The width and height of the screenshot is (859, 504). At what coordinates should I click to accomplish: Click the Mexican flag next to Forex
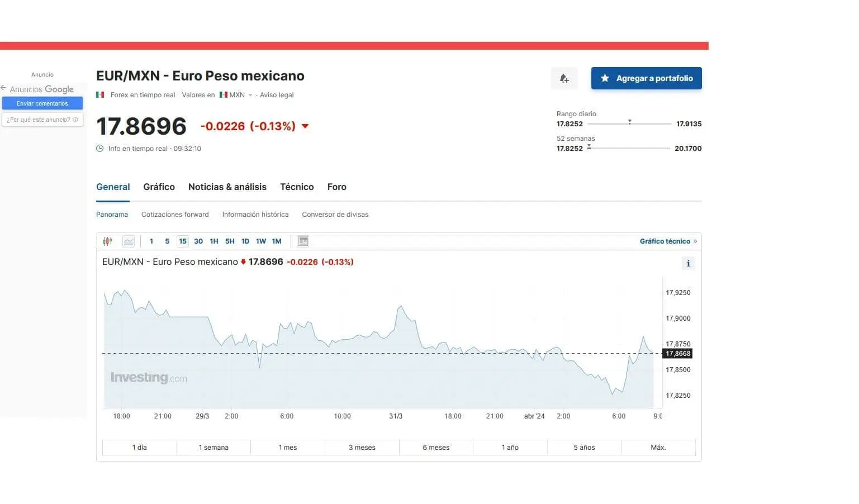[x=101, y=95]
